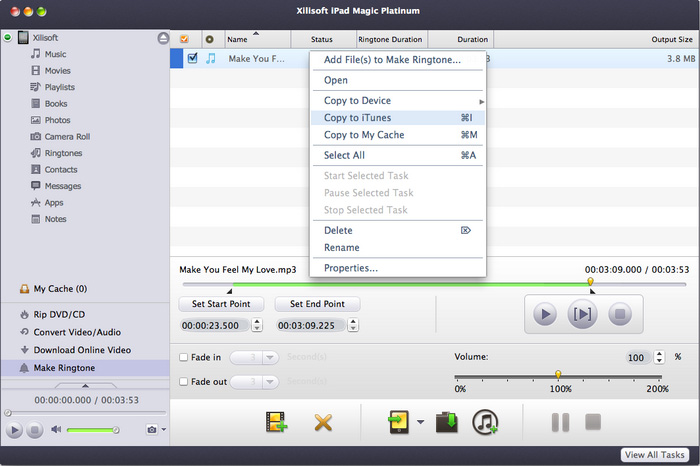This screenshot has width=700, height=466.
Task: Enable the Fade out checkbox
Action: point(183,381)
